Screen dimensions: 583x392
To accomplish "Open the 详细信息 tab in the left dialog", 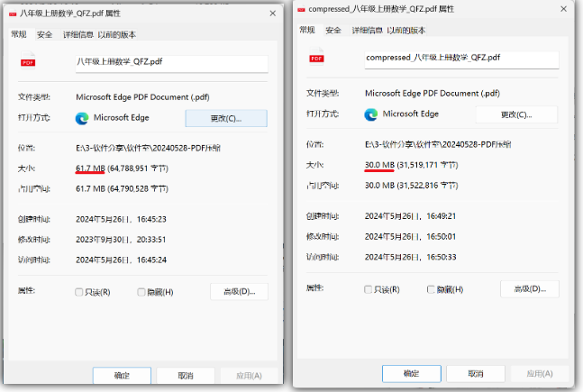I will click(78, 34).
